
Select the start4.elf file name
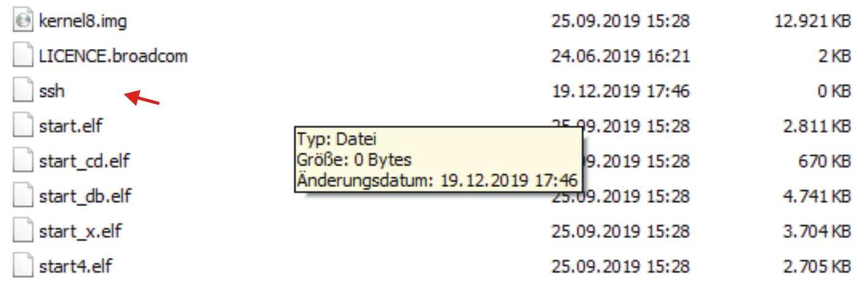tap(75, 267)
